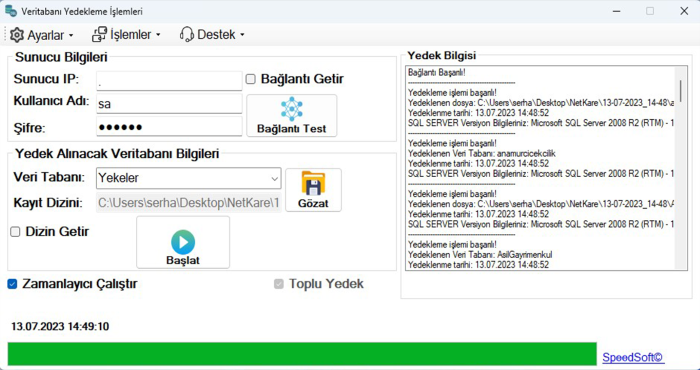Viewport: 700px width, 370px height.
Task: Open the İşlemler menu
Action: (x=126, y=34)
